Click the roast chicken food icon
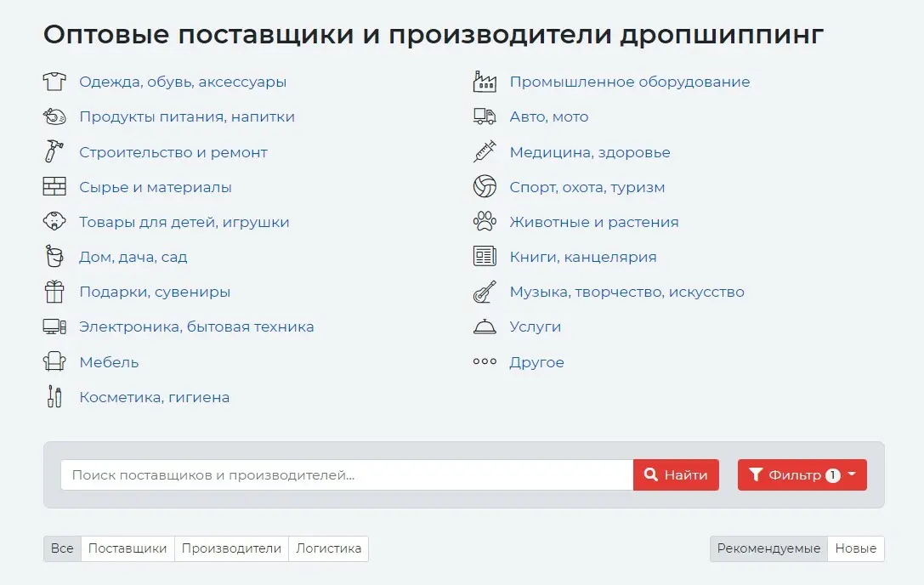This screenshot has width=924, height=585. [x=54, y=116]
